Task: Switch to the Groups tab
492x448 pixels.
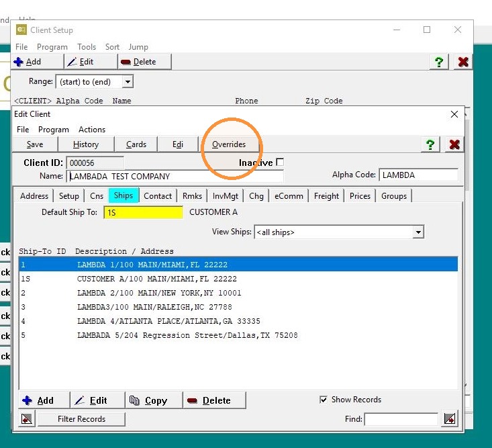Action: coord(394,196)
